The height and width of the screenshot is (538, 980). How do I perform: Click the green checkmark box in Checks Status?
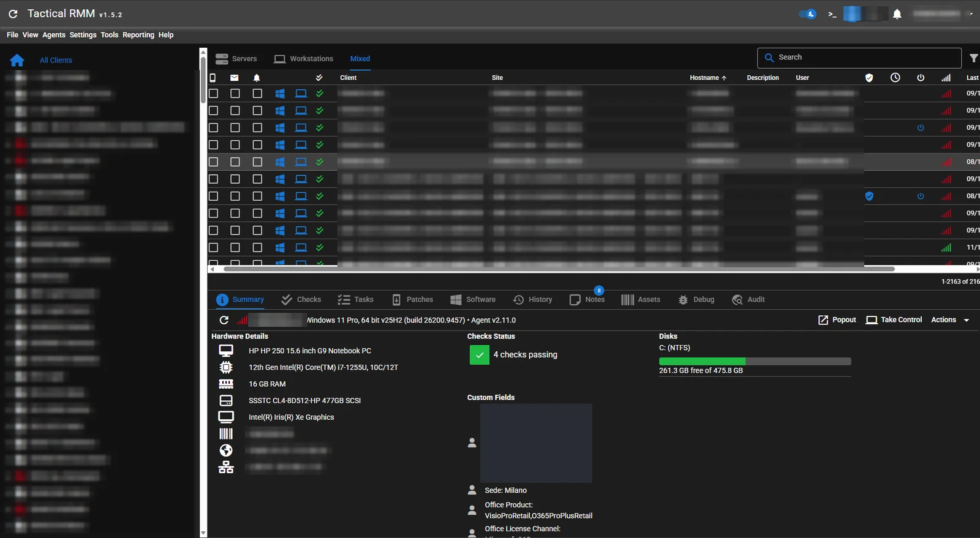pos(480,355)
